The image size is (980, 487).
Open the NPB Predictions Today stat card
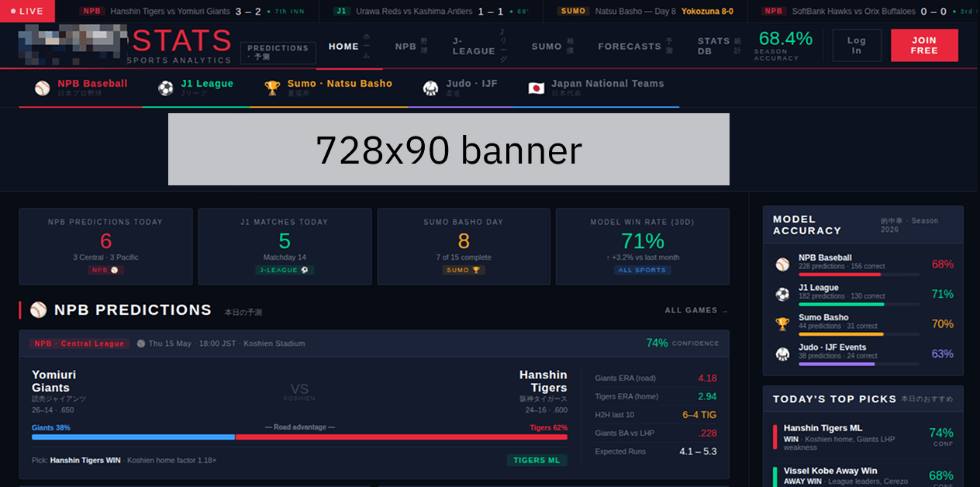pos(105,247)
